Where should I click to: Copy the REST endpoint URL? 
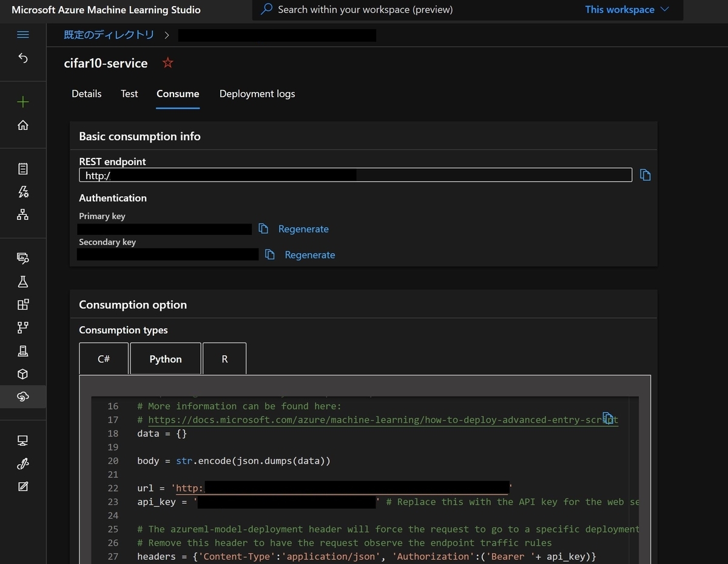coord(645,175)
